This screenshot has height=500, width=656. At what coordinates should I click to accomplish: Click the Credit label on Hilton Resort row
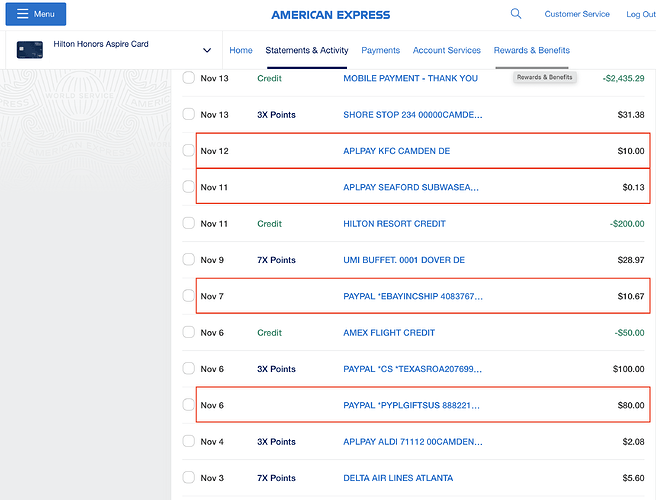pos(269,224)
